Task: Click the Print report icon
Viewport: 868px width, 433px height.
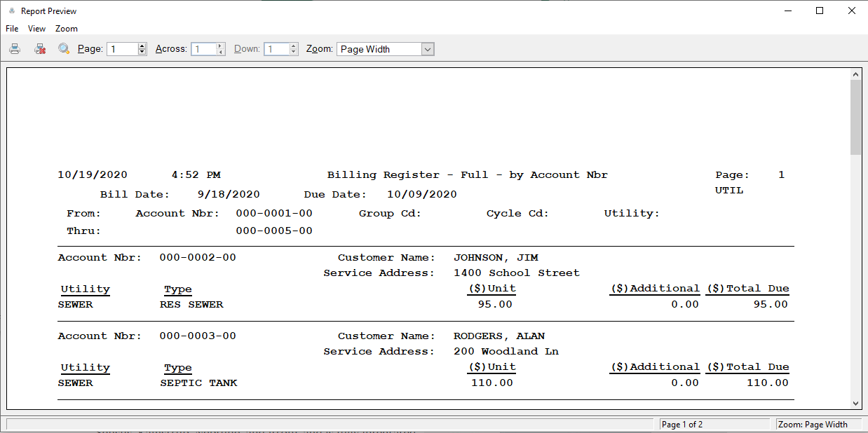Action: [x=15, y=49]
